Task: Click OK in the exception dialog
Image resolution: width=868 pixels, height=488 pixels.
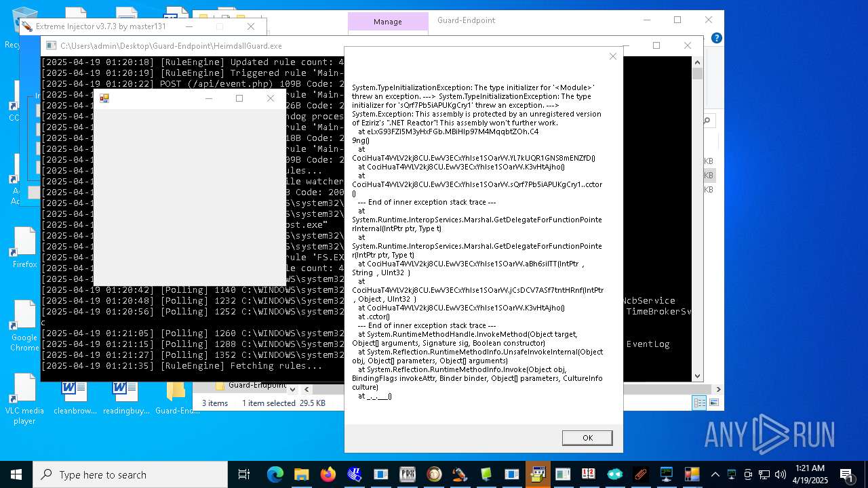Action: coord(587,438)
